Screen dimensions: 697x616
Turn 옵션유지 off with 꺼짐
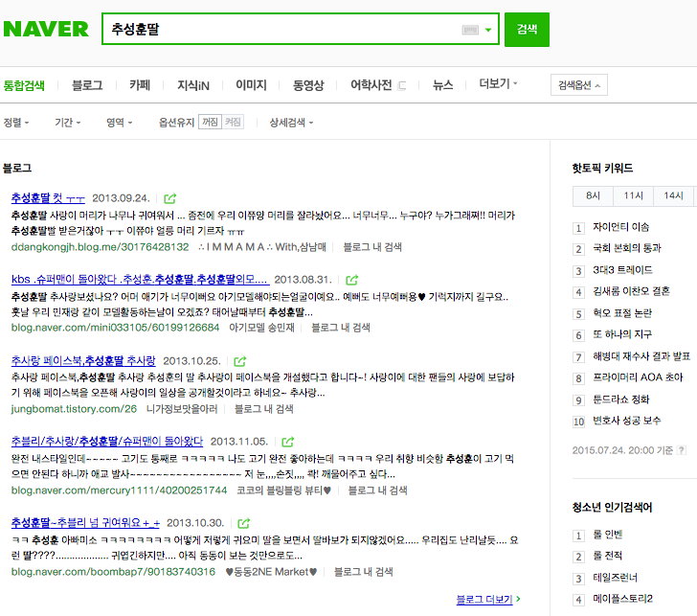click(x=210, y=122)
